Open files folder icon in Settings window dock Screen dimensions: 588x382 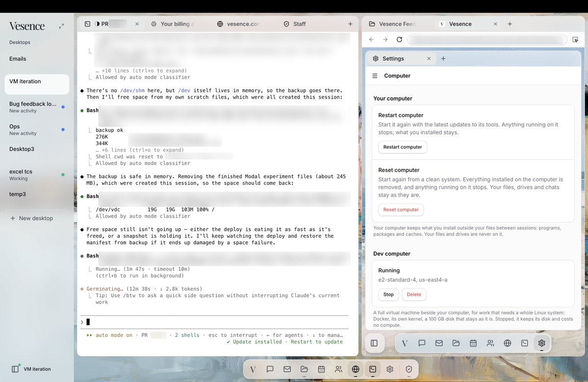pos(456,343)
